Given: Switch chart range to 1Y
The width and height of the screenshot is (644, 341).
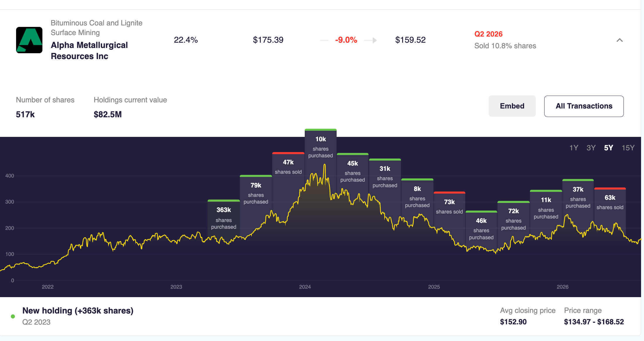Looking at the screenshot, I should point(574,148).
